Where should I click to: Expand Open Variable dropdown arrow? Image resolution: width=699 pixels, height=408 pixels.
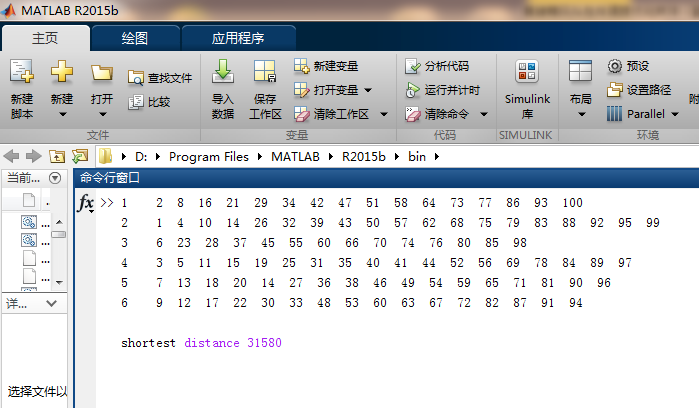pyautogui.click(x=368, y=90)
